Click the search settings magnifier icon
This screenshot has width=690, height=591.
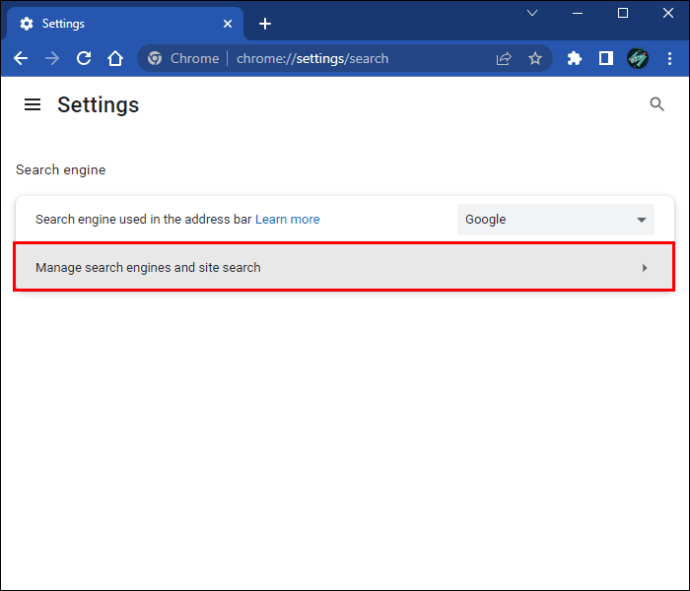[657, 104]
